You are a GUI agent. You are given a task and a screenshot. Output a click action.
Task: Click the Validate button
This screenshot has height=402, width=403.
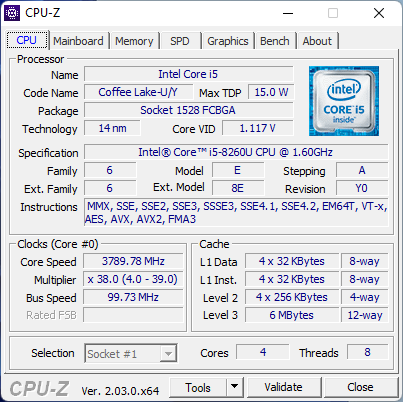[x=284, y=387]
